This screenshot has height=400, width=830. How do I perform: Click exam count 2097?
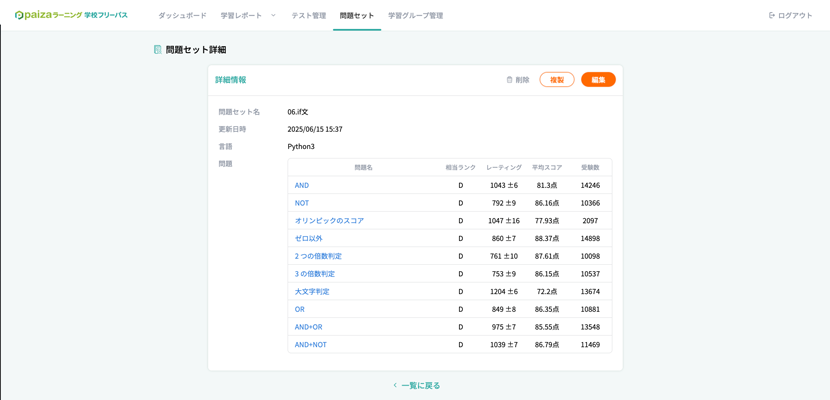click(x=590, y=221)
